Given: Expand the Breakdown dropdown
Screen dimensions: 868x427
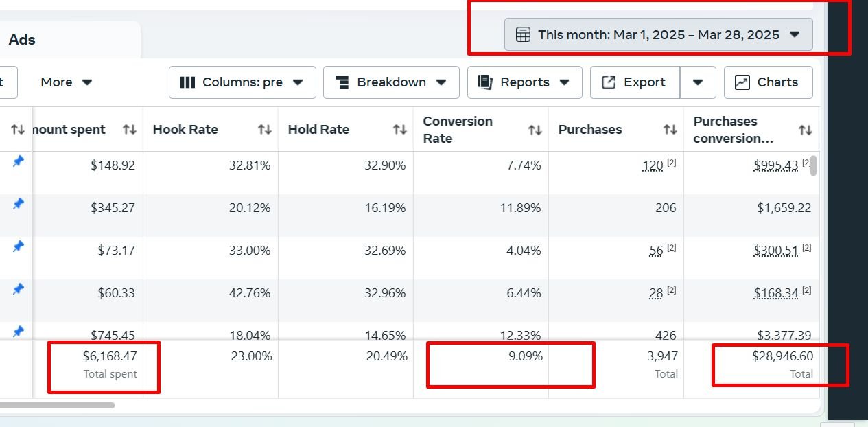Looking at the screenshot, I should [391, 82].
